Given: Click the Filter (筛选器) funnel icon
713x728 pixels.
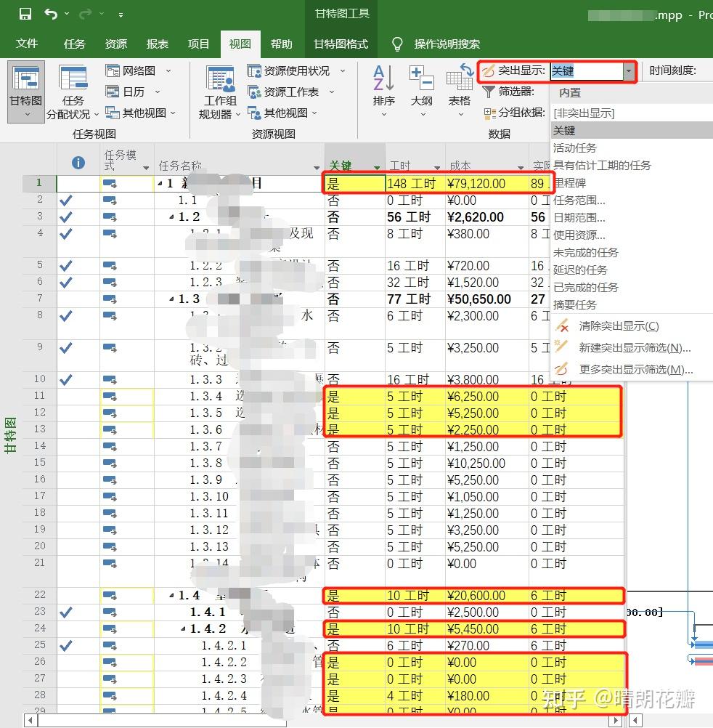Looking at the screenshot, I should [x=488, y=92].
